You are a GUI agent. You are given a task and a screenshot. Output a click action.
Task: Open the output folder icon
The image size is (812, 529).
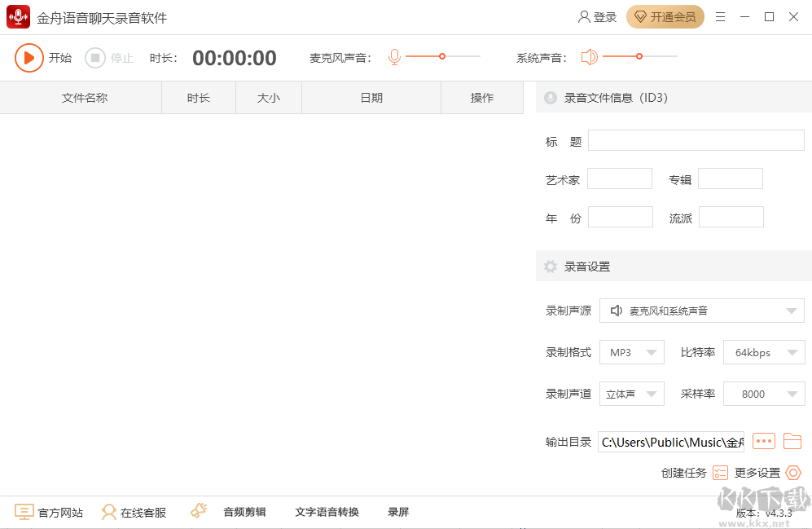tap(792, 441)
